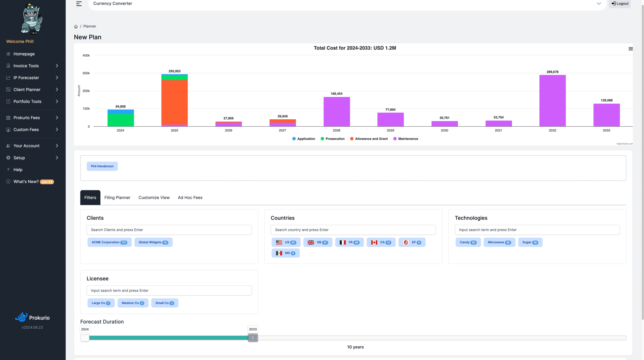The width and height of the screenshot is (644, 360).
Task: Toggle the sidebar hamburger menu icon
Action: click(x=79, y=4)
